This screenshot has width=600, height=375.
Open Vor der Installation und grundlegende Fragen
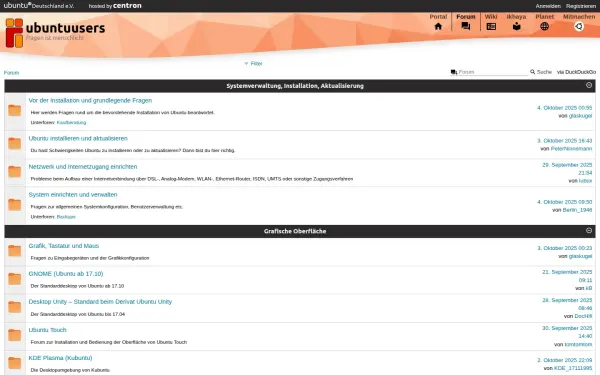pos(90,100)
